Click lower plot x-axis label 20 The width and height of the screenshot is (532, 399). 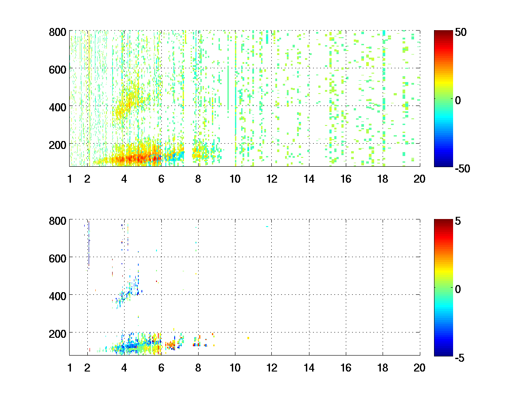point(419,368)
